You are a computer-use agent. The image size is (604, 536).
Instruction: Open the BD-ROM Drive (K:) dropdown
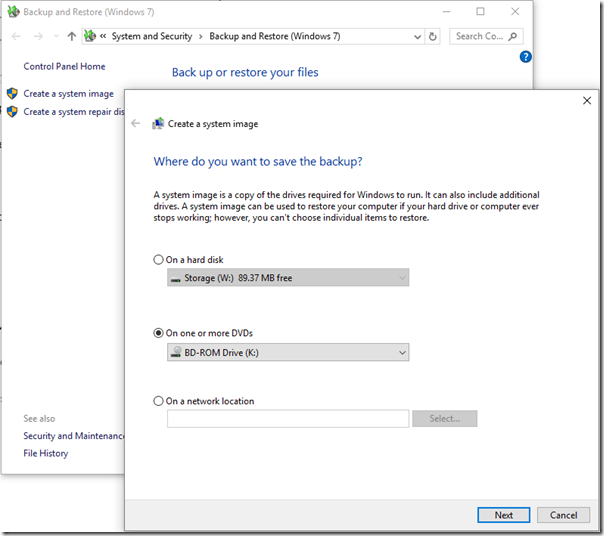tap(288, 352)
